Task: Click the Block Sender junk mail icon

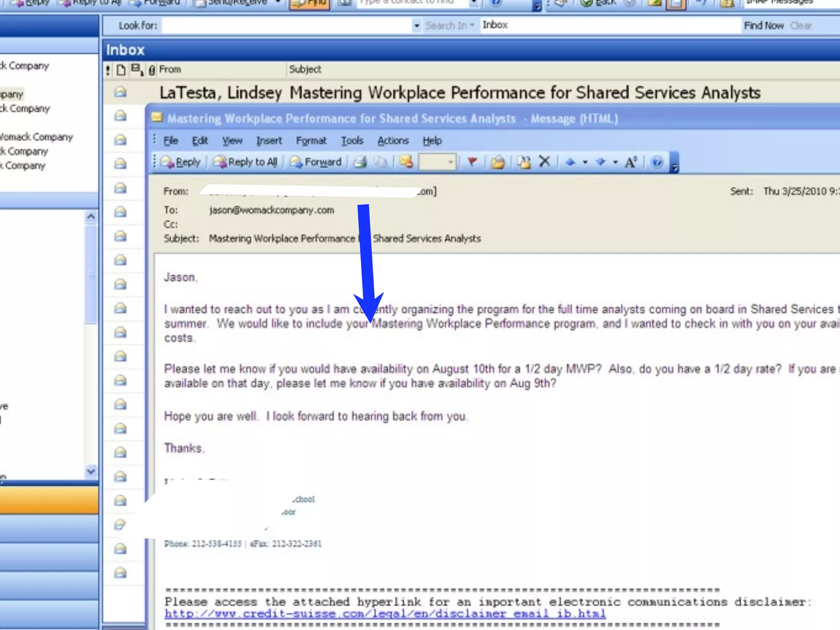Action: click(406, 162)
